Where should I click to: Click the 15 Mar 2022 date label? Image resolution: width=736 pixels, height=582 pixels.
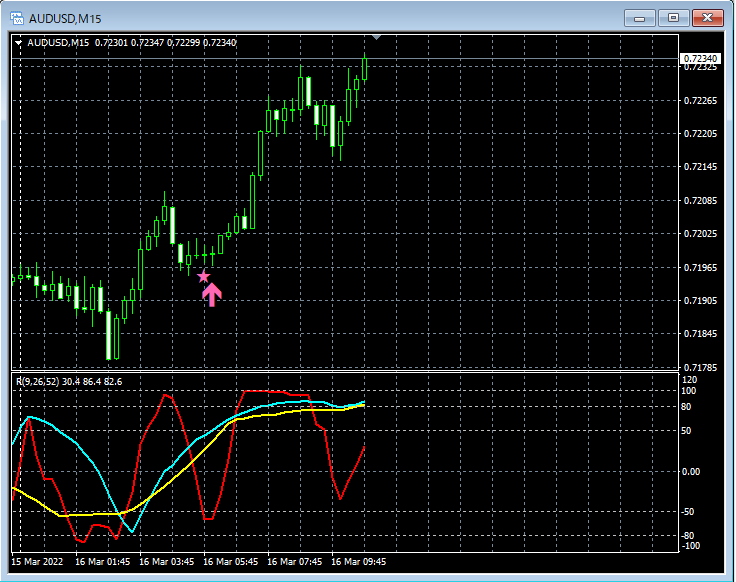point(37,561)
